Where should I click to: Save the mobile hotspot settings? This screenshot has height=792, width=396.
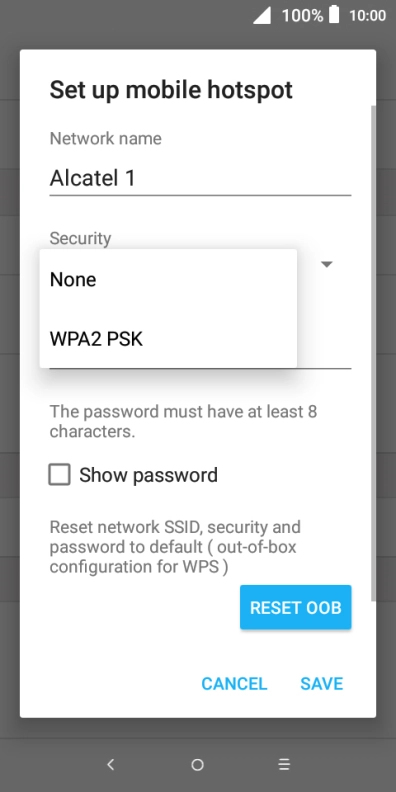[x=322, y=683]
